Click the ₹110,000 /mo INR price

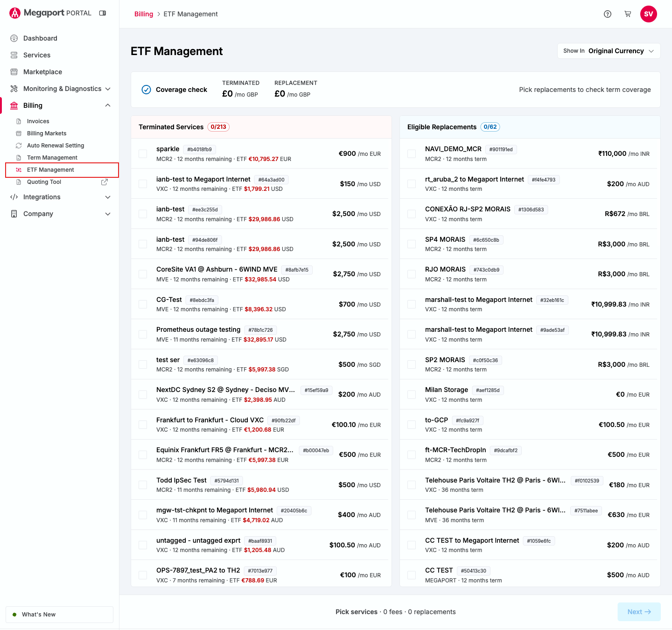624,154
